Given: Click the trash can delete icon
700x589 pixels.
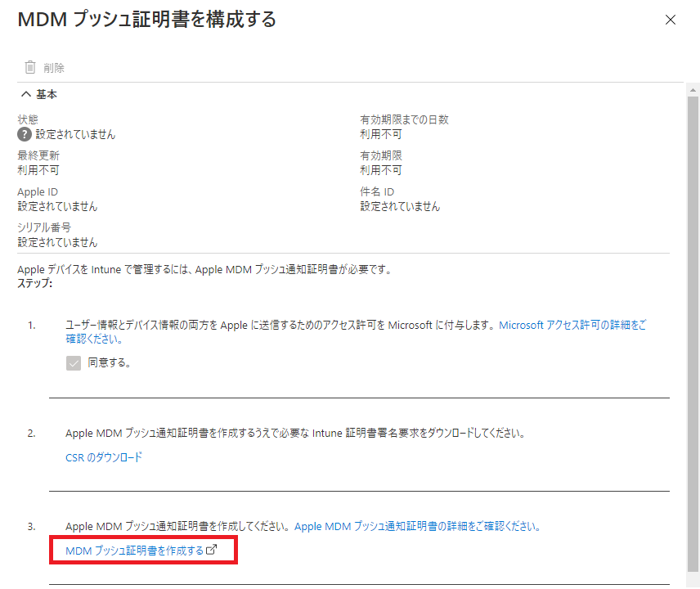Looking at the screenshot, I should coord(30,67).
